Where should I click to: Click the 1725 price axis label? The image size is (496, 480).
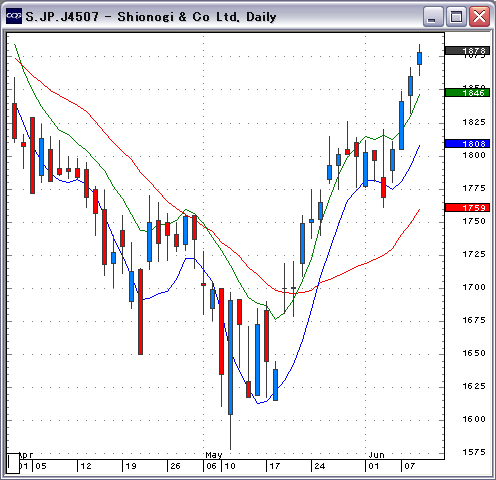(474, 254)
